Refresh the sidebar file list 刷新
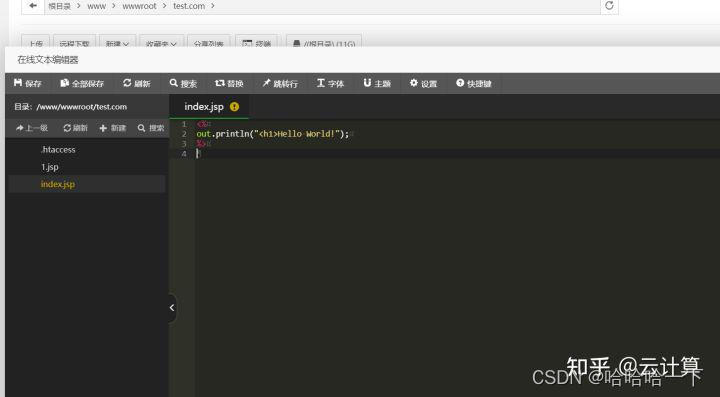The height and width of the screenshot is (397, 720). pyautogui.click(x=75, y=128)
